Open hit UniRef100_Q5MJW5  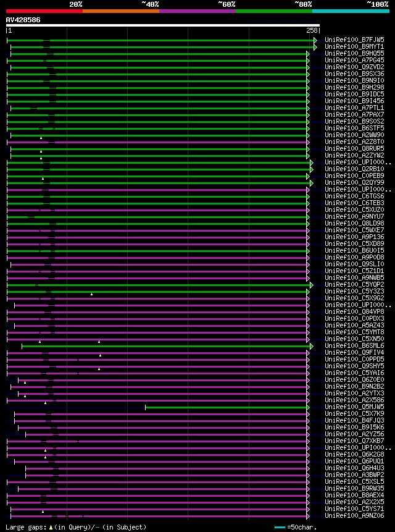click(x=354, y=407)
